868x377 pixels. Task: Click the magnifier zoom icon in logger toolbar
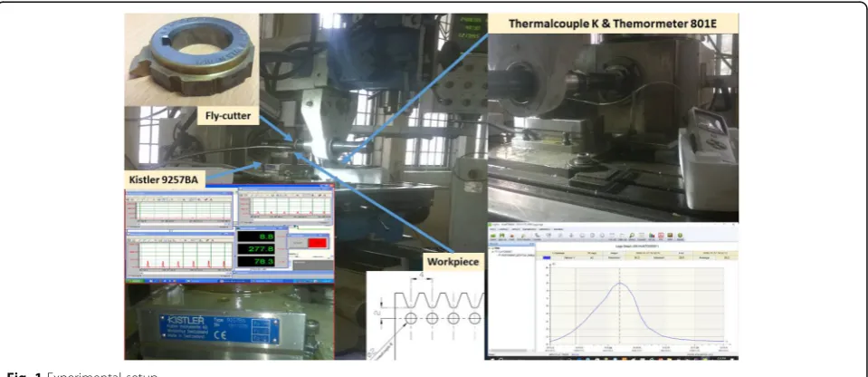coord(632,235)
